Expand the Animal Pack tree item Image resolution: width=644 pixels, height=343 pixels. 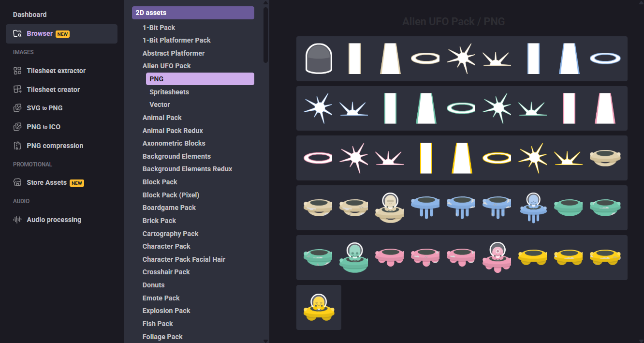coord(162,118)
